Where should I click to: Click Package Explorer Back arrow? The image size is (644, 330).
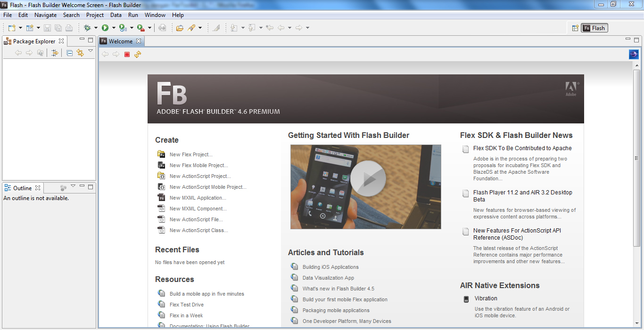pos(18,53)
